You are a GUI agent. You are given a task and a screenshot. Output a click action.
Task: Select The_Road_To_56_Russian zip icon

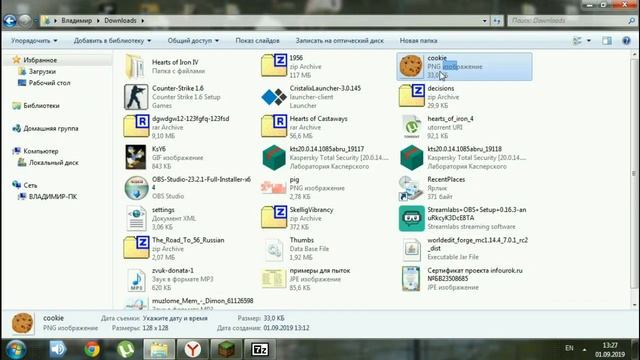(x=136, y=248)
